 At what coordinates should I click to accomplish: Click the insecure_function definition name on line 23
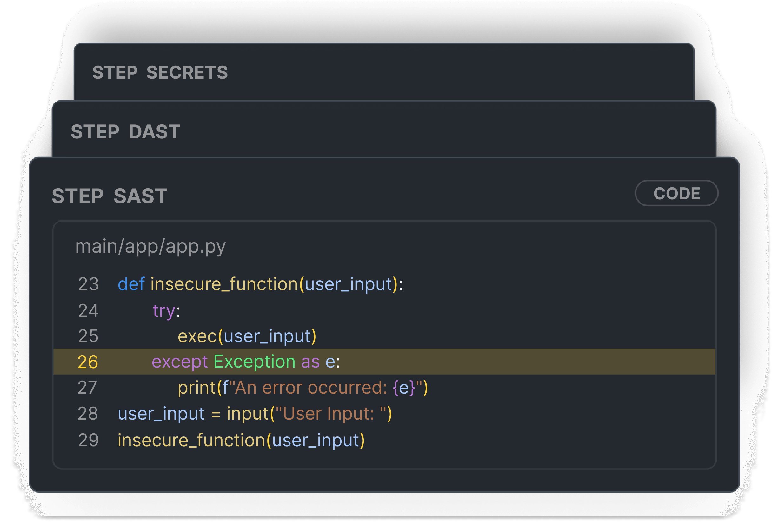[224, 284]
